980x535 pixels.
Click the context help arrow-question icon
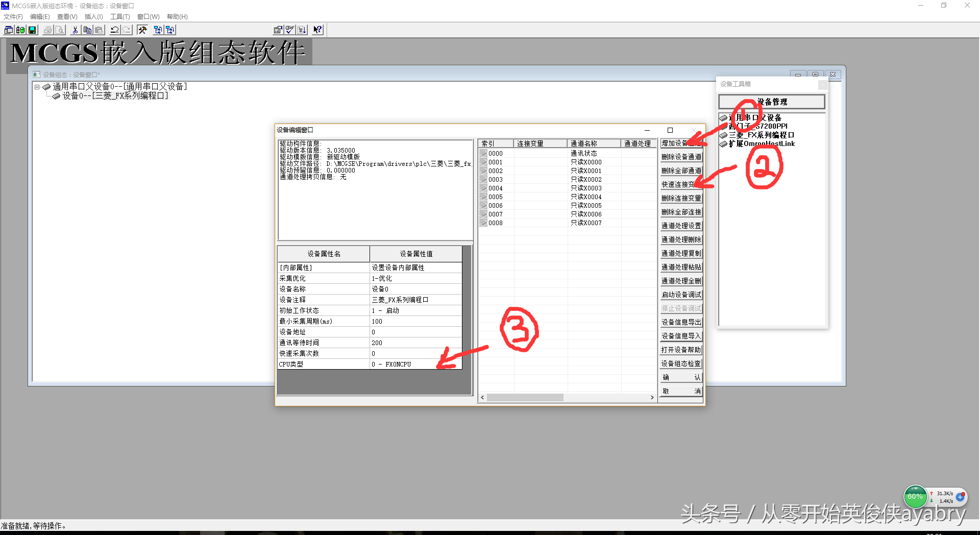pos(317,30)
